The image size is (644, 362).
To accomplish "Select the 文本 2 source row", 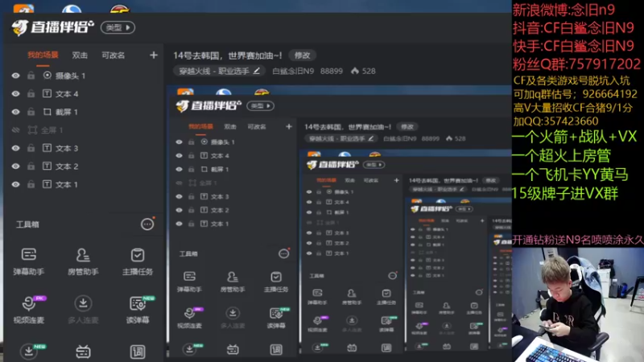I will pyautogui.click(x=85, y=167).
